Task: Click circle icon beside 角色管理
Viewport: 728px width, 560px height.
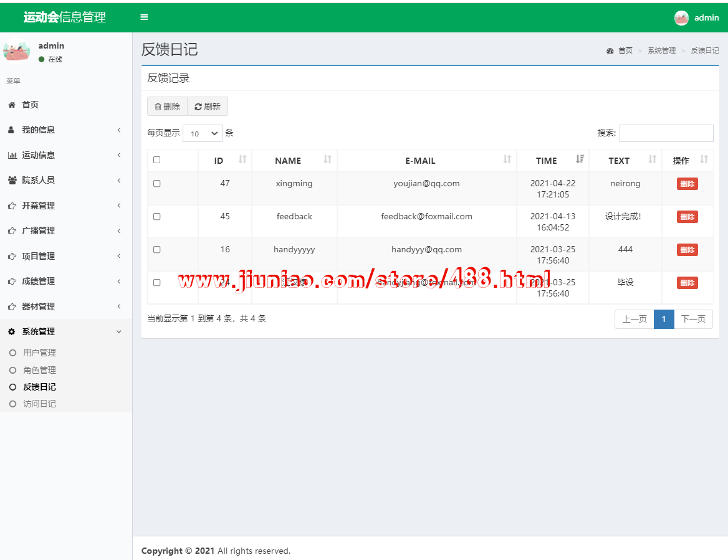Action: [x=13, y=370]
